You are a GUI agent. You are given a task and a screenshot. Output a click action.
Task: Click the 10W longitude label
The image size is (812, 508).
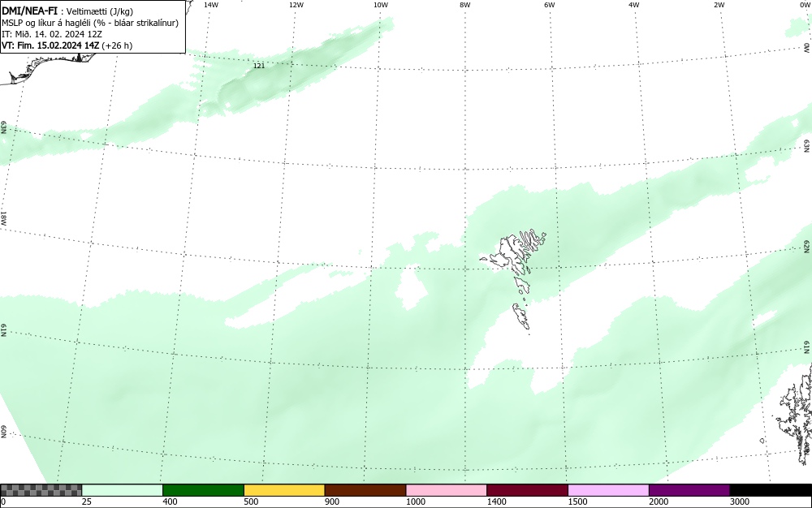pos(381,5)
